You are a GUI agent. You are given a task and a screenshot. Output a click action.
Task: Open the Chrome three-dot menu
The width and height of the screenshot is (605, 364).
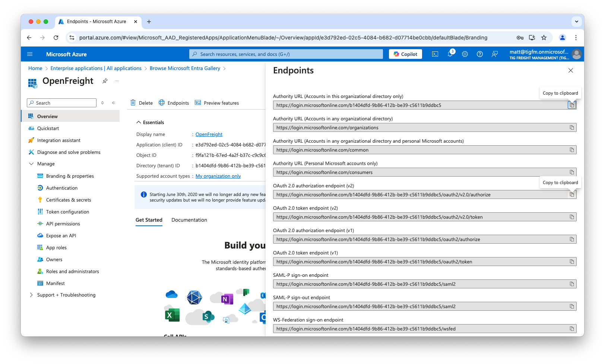click(576, 38)
